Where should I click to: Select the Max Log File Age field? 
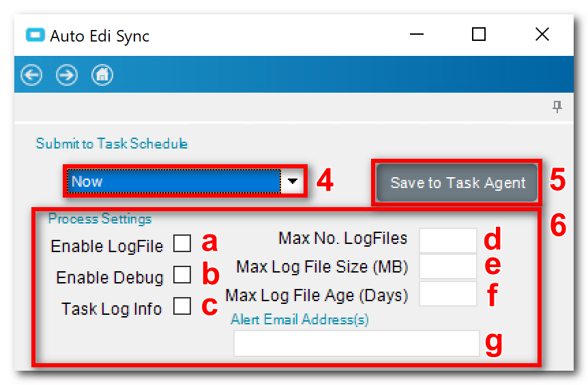pyautogui.click(x=447, y=294)
